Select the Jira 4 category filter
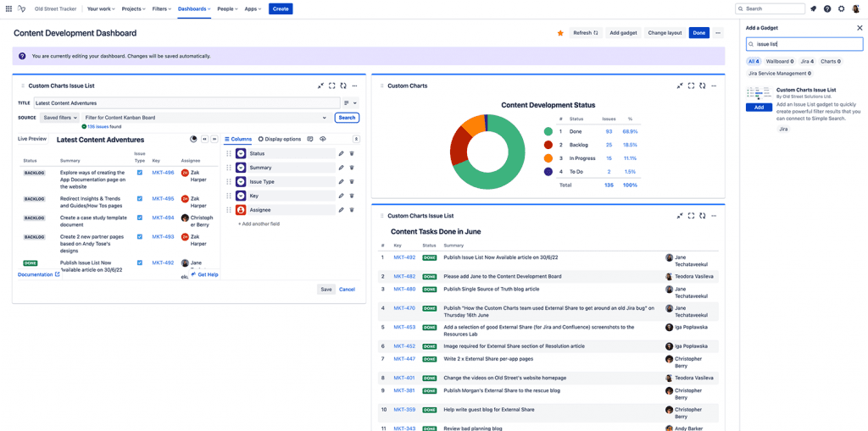 click(x=806, y=62)
